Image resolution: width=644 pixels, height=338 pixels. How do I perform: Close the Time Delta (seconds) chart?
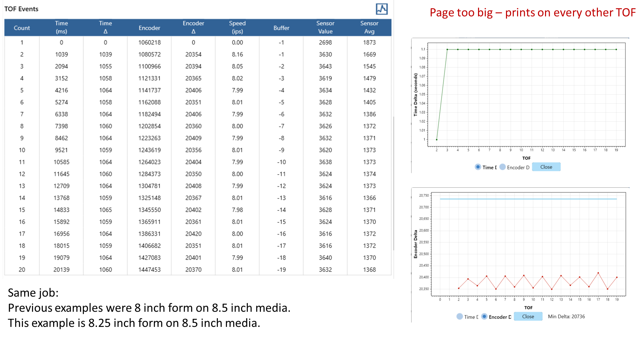click(x=546, y=167)
